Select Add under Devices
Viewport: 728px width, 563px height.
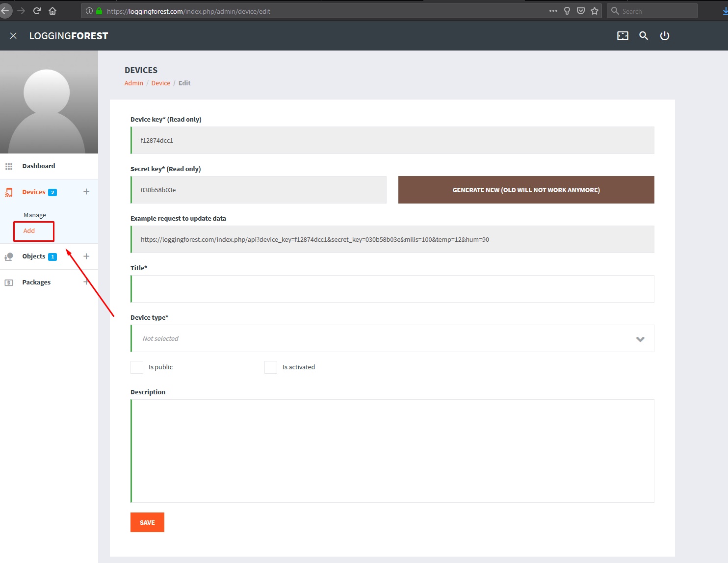pyautogui.click(x=29, y=231)
